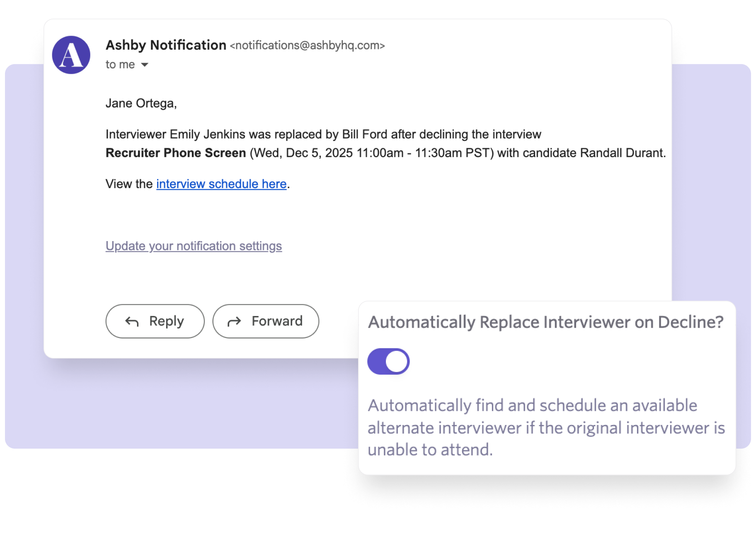756x548 pixels.
Task: Click the "to me" recipient text
Action: [x=120, y=65]
